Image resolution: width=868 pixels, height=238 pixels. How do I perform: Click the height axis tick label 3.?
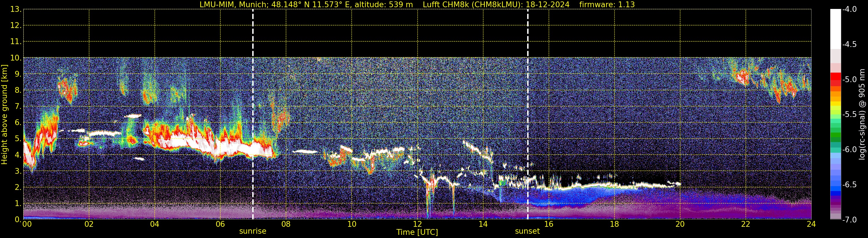pyautogui.click(x=18, y=171)
